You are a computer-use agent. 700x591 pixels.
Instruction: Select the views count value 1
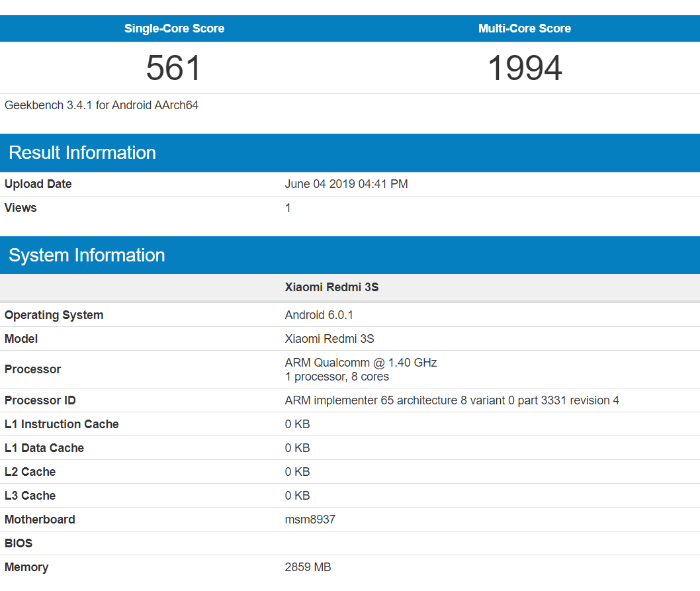pos(288,208)
